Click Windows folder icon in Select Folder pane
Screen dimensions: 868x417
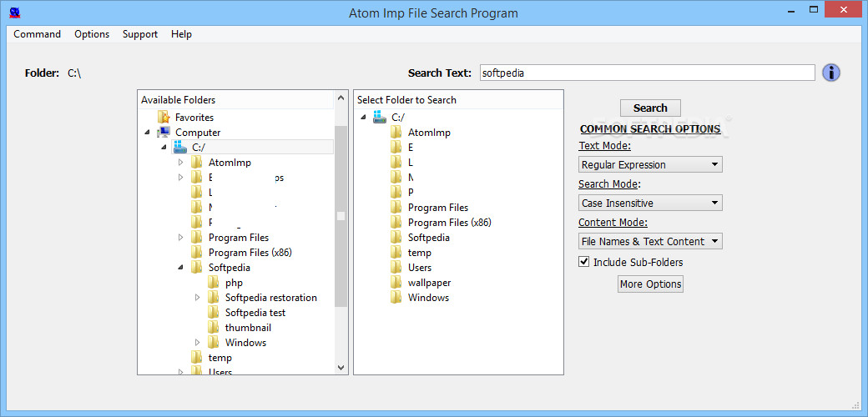point(396,298)
